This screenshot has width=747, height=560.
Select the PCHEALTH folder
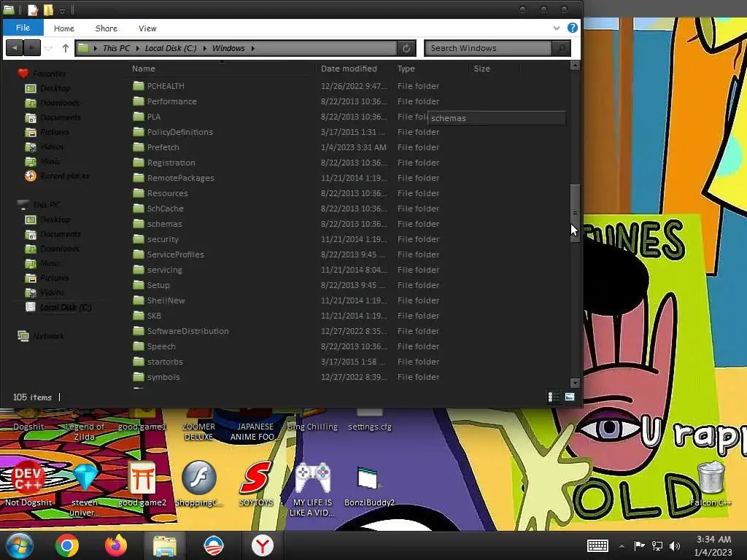click(166, 86)
